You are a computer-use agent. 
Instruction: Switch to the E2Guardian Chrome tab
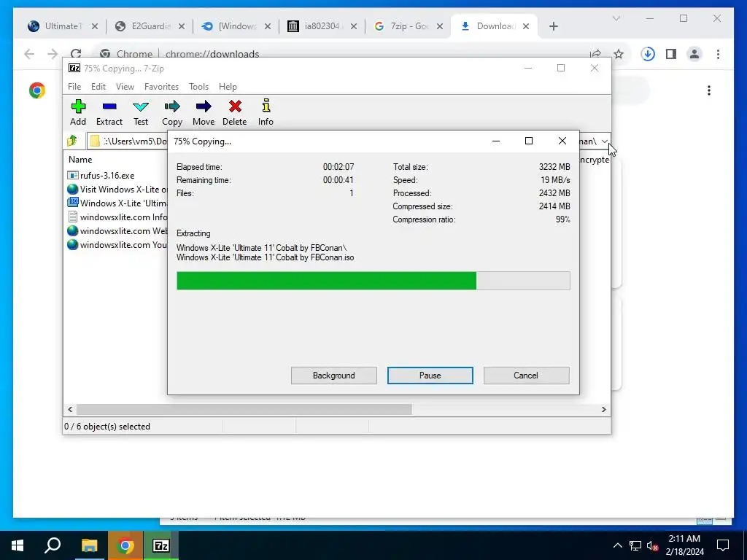150,26
